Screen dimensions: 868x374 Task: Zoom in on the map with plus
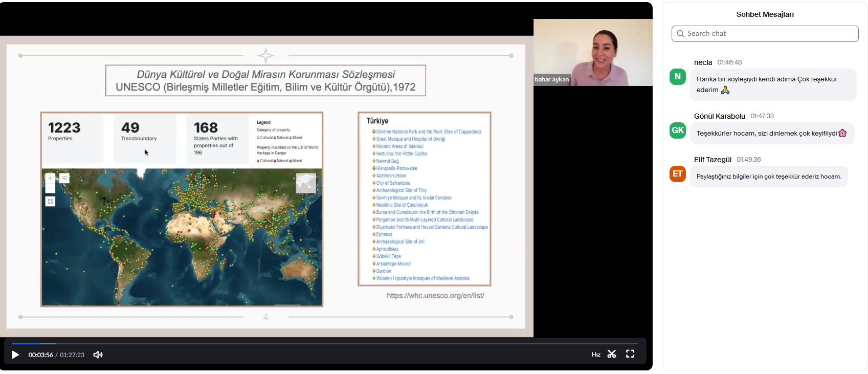pyautogui.click(x=50, y=178)
